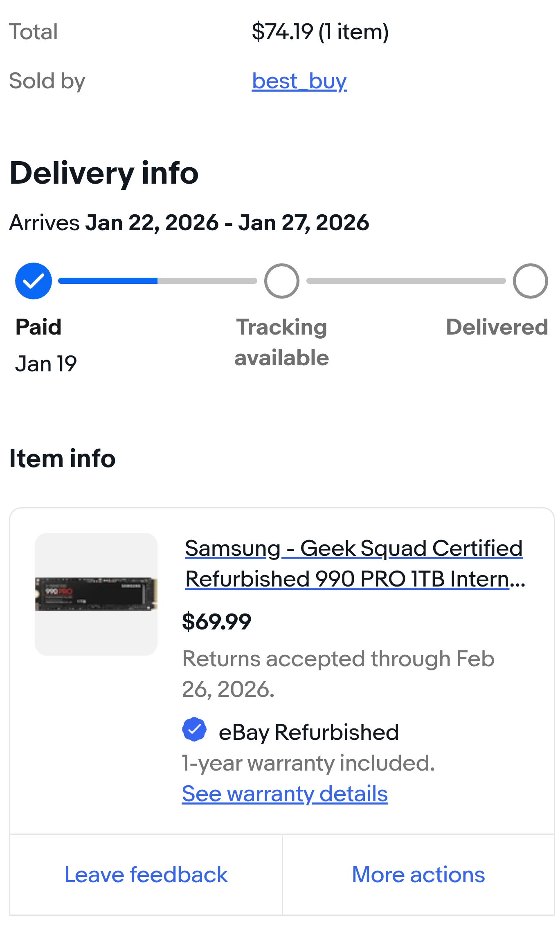Click the eBay Refurbished label text
560x926 pixels.
tap(308, 732)
